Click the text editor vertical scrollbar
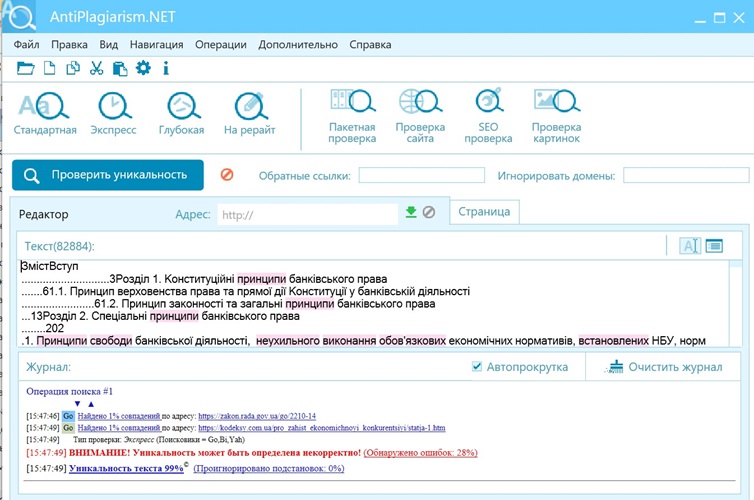 point(736,303)
